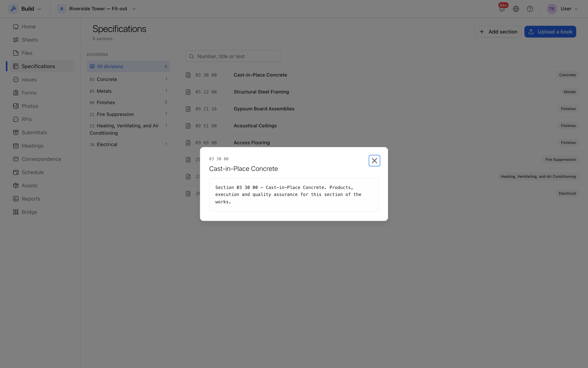Filter by 03 Concrete division
Viewport: 588px width, 368px height.
(128, 79)
